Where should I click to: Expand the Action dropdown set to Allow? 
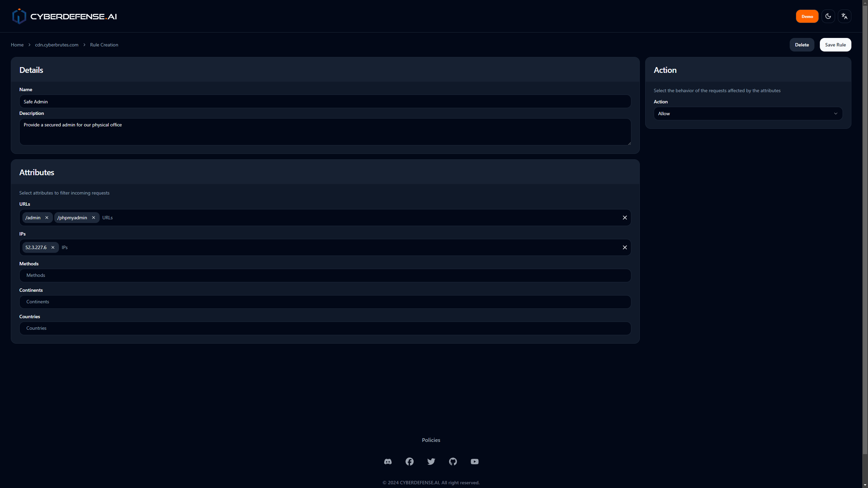click(748, 114)
